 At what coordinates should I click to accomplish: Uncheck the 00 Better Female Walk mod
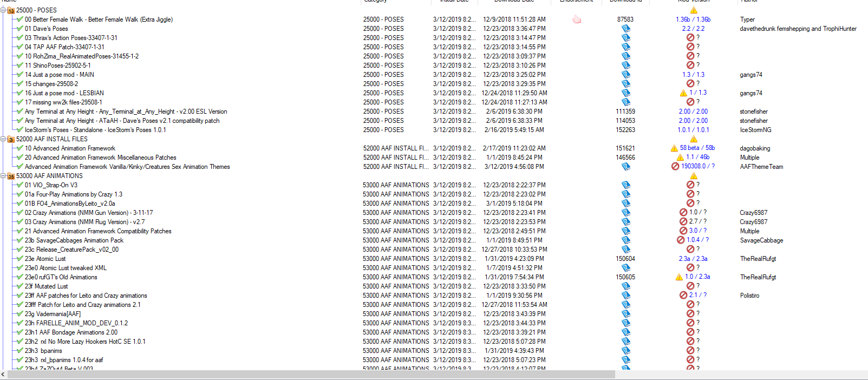20,19
